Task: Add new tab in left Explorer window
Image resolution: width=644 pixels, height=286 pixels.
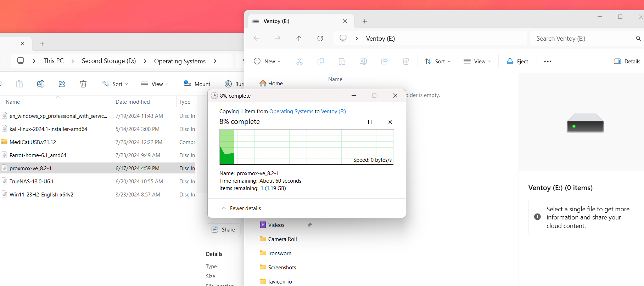Action: pos(42,44)
